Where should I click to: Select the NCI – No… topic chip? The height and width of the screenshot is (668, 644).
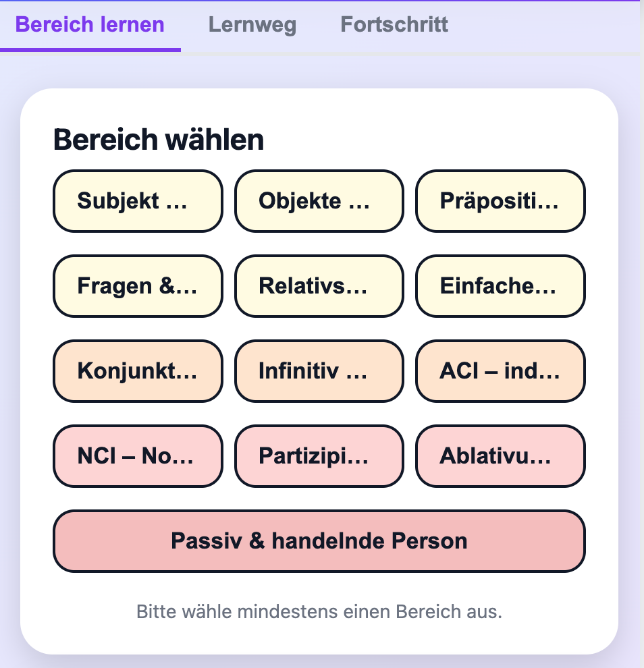(x=138, y=456)
